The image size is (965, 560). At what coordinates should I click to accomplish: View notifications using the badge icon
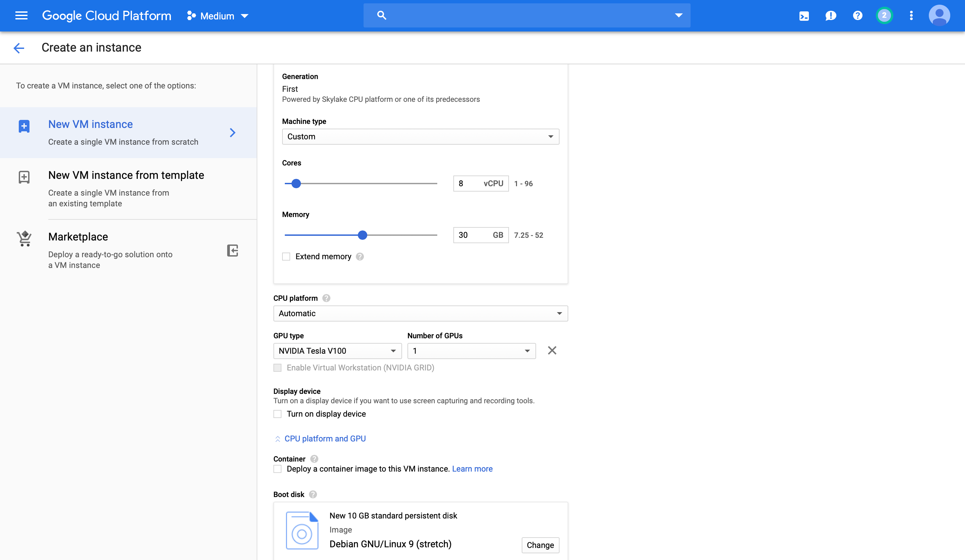(885, 15)
